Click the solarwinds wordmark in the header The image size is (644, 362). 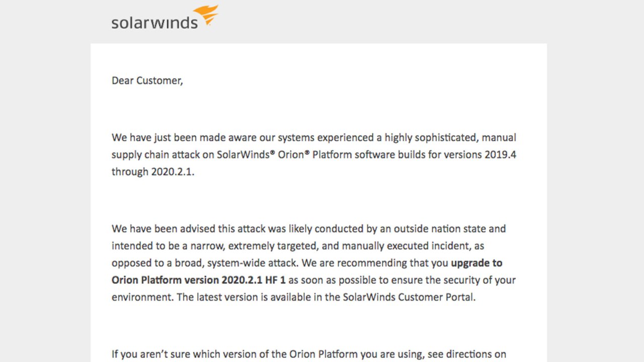(154, 22)
